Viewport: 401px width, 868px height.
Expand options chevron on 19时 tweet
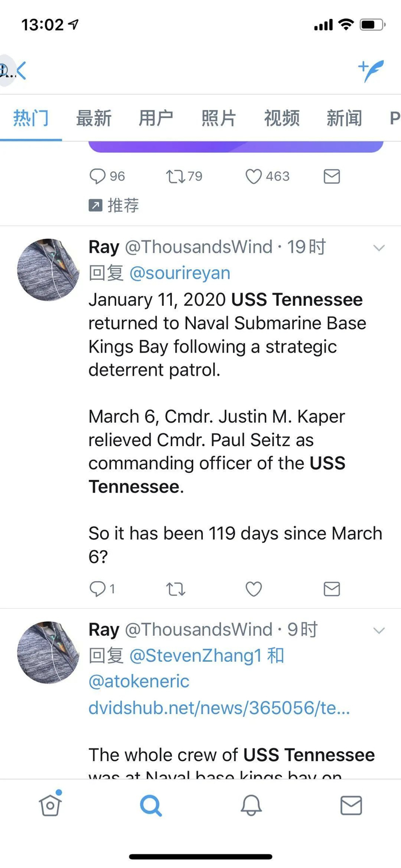[379, 248]
